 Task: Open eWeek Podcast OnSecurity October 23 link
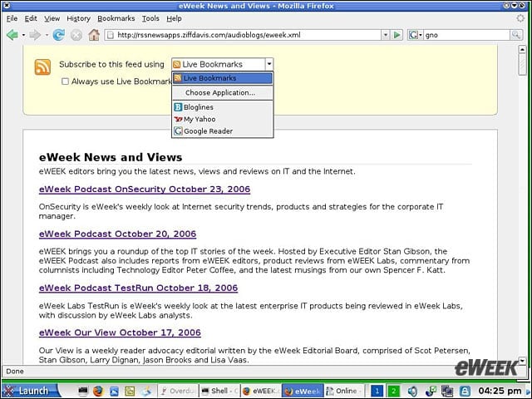[145, 190]
